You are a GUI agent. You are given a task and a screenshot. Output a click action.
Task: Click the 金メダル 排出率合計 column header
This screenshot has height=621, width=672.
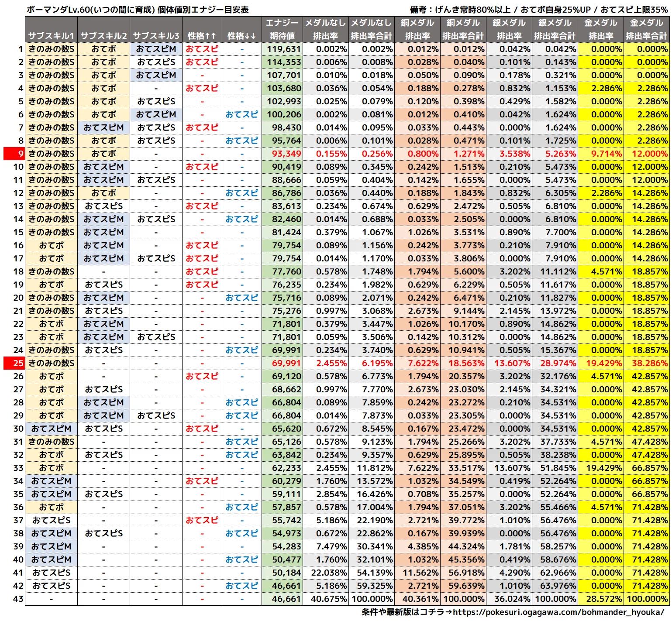[x=646, y=29]
